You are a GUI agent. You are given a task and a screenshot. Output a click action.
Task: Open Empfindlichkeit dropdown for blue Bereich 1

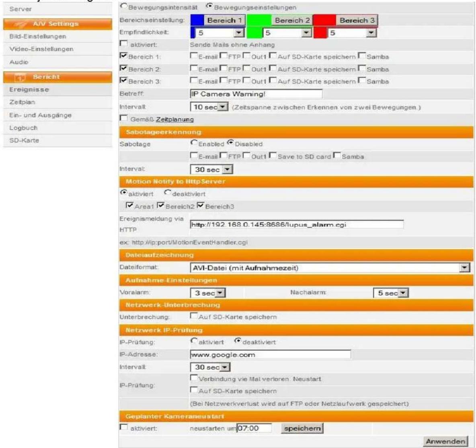point(220,33)
